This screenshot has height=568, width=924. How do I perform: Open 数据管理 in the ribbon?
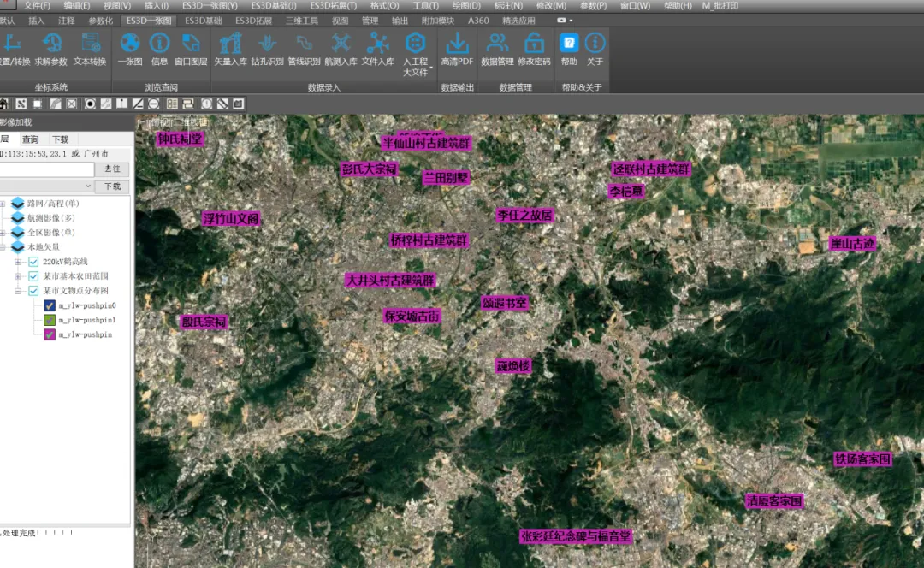pos(497,44)
